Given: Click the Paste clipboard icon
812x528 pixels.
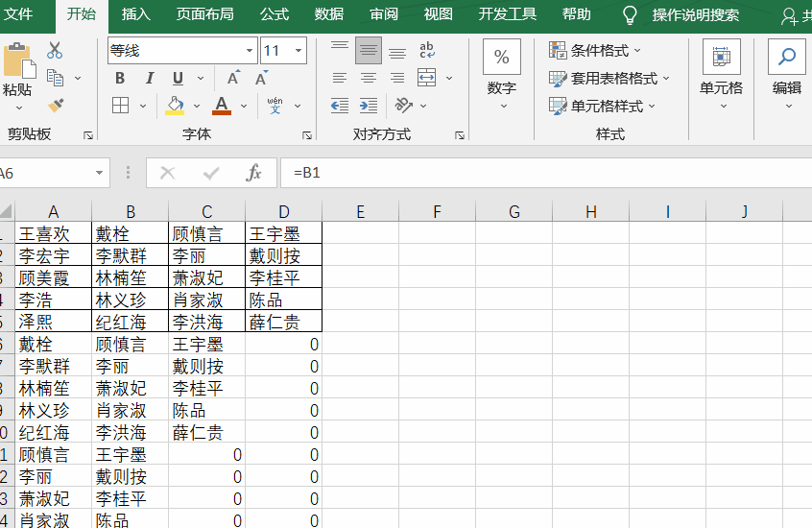Looking at the screenshot, I should (18, 60).
